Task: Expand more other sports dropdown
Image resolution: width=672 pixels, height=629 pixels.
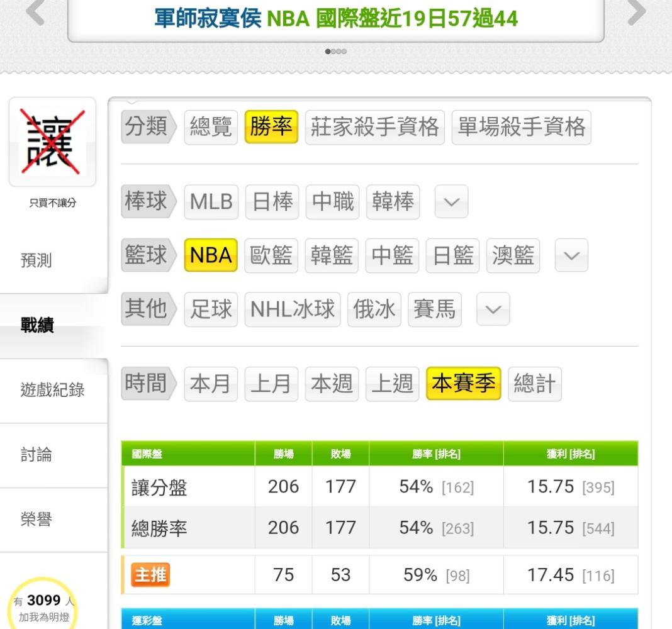Action: pyautogui.click(x=493, y=309)
